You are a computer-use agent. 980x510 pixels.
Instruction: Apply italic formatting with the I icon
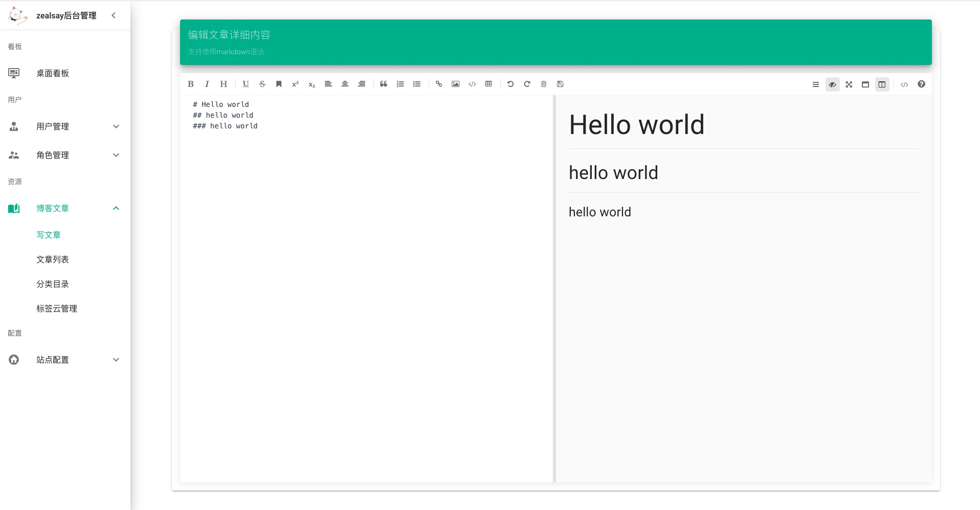click(207, 84)
